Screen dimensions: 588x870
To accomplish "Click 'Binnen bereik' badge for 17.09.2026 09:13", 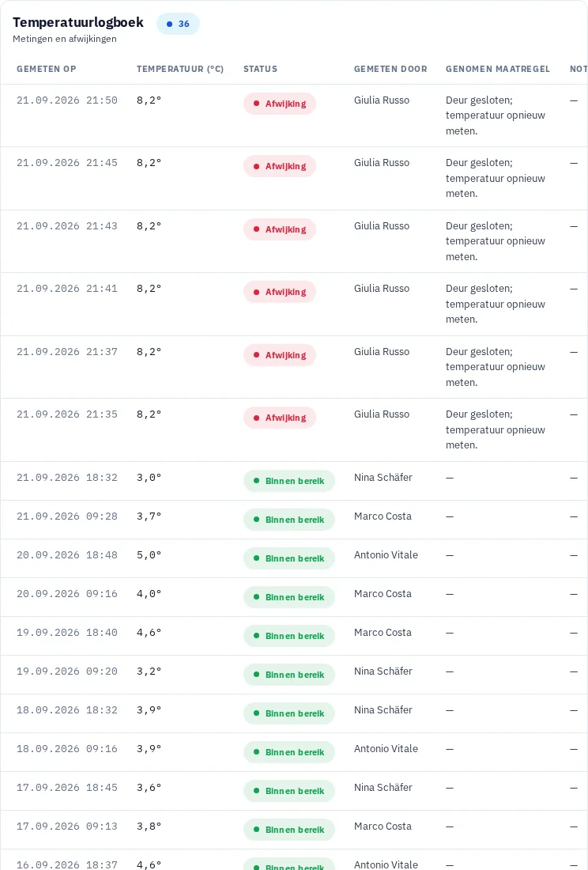I will click(289, 830).
